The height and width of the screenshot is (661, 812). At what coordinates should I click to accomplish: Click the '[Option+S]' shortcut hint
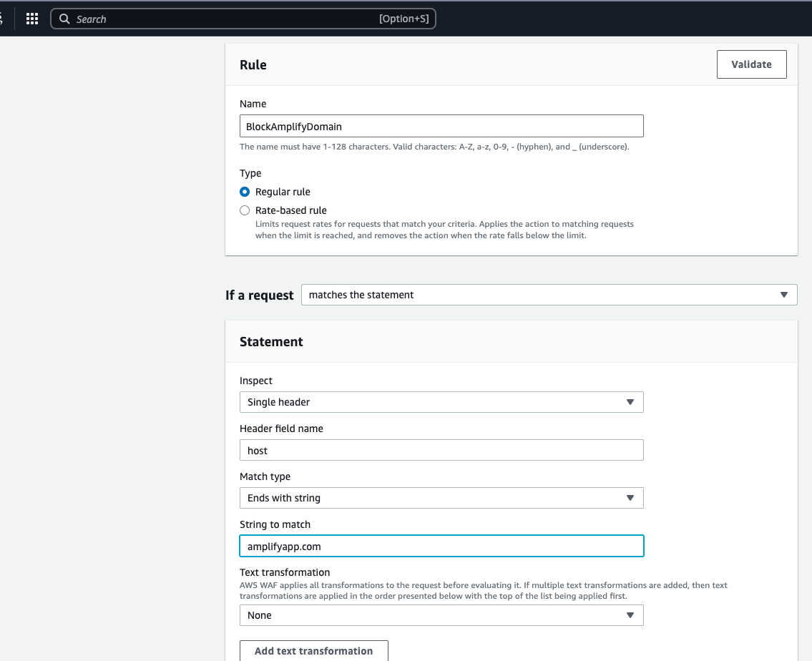coord(404,19)
